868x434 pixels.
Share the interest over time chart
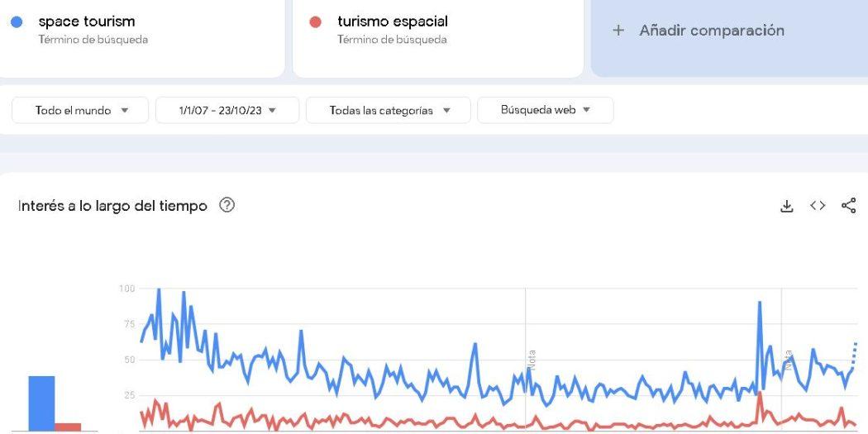tap(849, 205)
